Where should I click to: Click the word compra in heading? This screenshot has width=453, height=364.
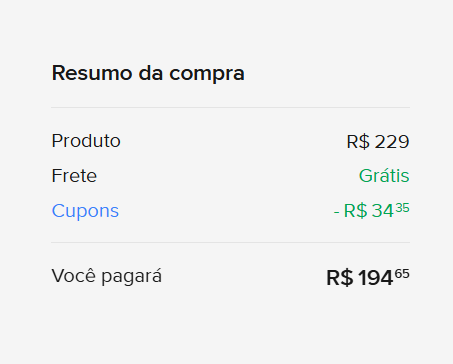(207, 75)
